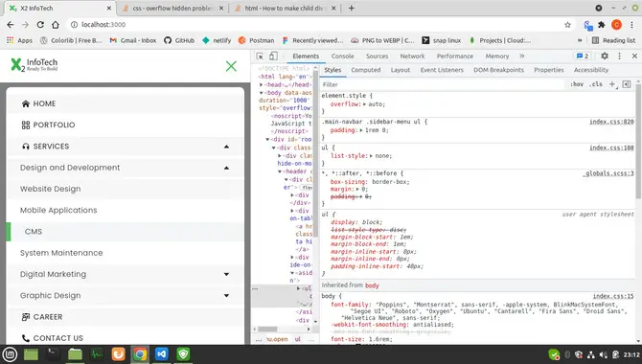642x364 pixels.
Task: Switch to the Memory tab
Action: tap(497, 57)
